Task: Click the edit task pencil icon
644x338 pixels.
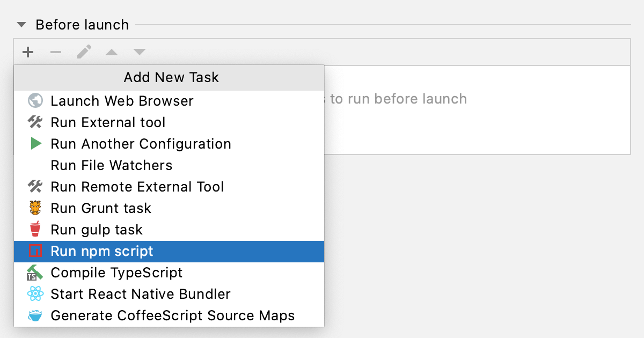Action: coord(84,52)
